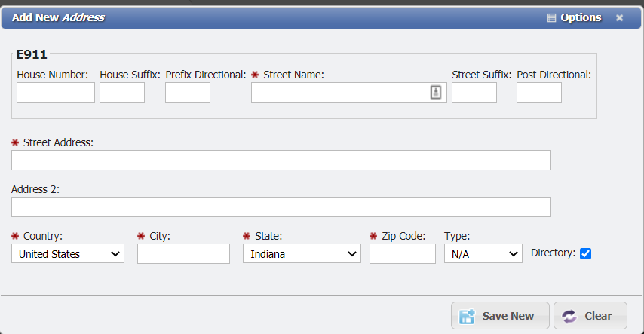This screenshot has height=334, width=644.
Task: Select the Address 2 input field
Action: (x=281, y=207)
